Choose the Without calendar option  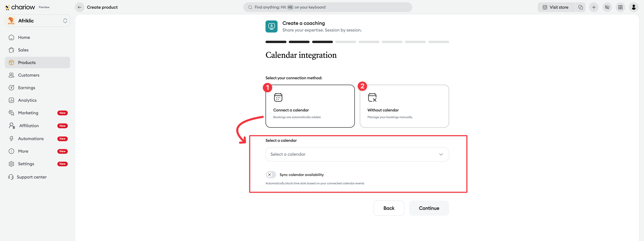click(404, 106)
